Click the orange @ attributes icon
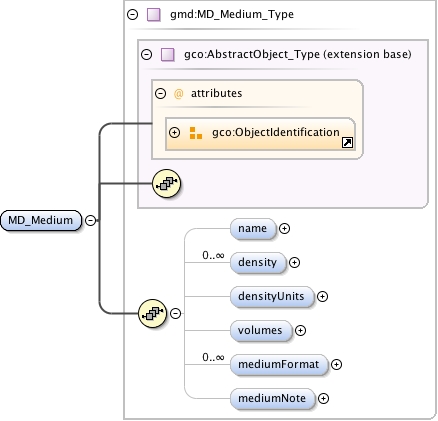The width and height of the screenshot is (438, 421). coord(178,94)
